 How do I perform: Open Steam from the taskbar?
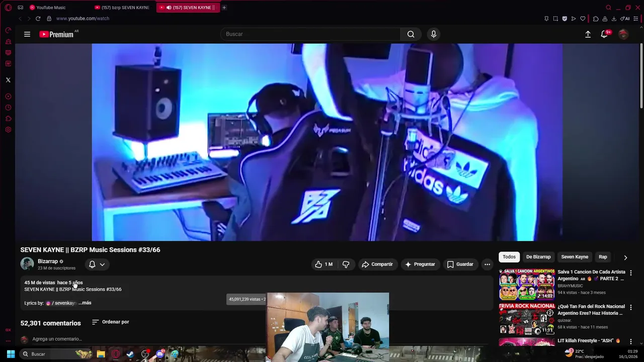click(x=130, y=354)
